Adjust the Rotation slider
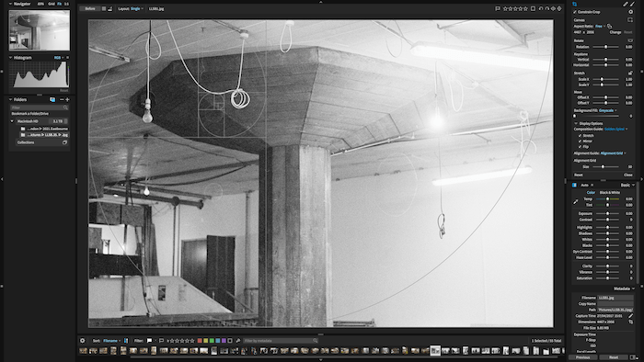Image resolution: width=644 pixels, height=362 pixels. pos(605,47)
